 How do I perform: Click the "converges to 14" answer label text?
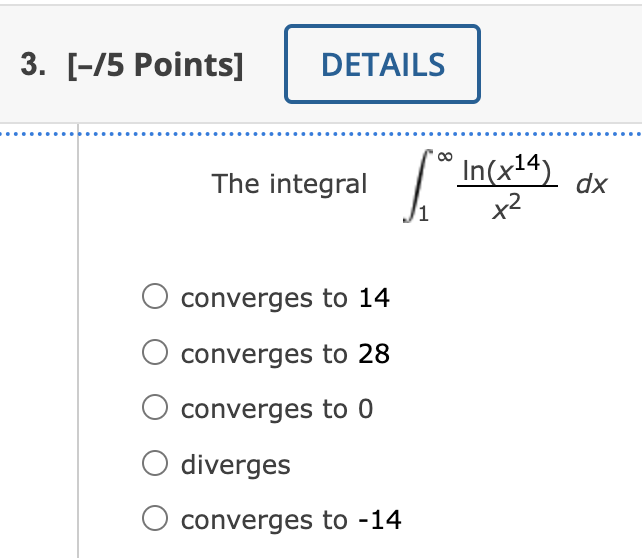[x=285, y=298]
